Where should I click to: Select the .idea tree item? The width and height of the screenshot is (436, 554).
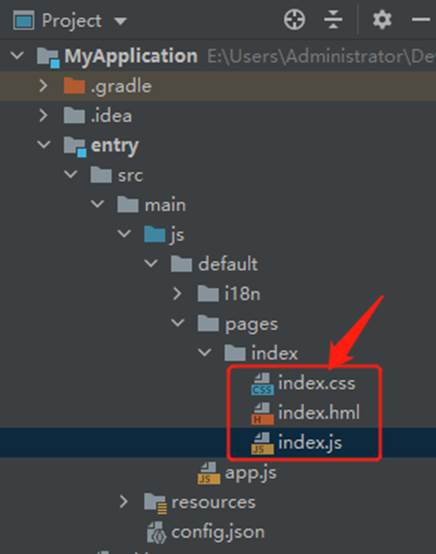(111, 116)
